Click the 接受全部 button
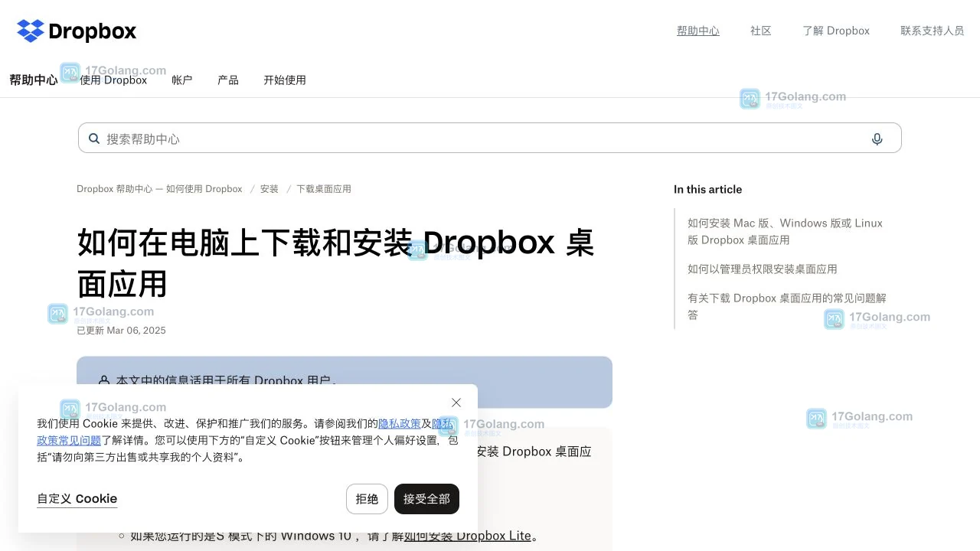The image size is (980, 551). point(426,499)
